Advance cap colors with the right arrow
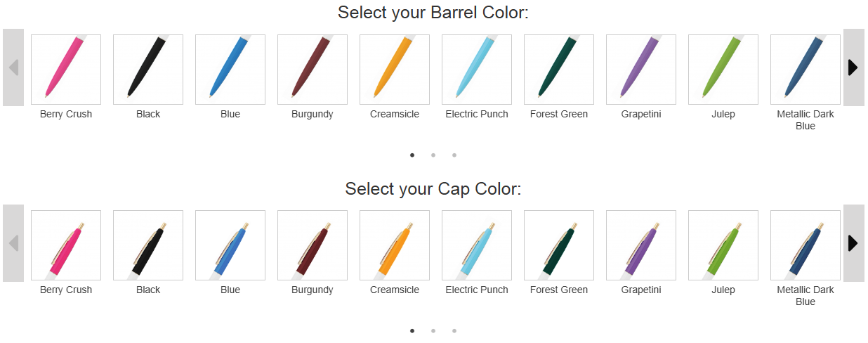Viewport: 868px width, 343px height. 853,243
